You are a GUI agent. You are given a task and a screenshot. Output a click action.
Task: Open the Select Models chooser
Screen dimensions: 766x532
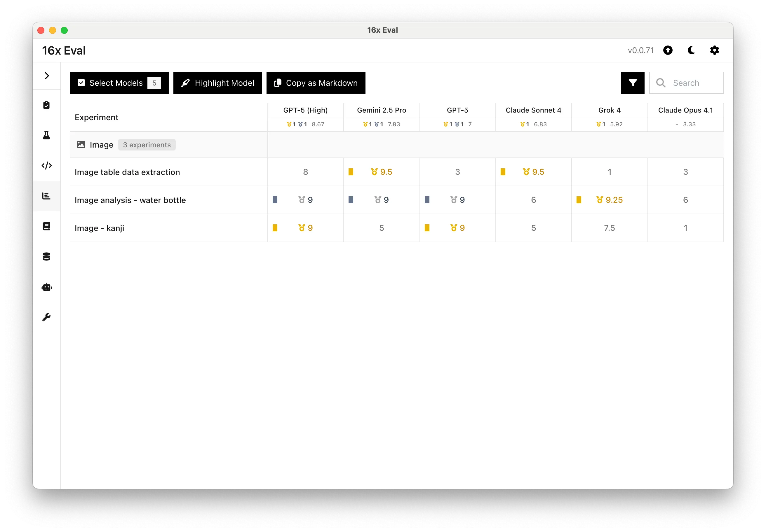[x=119, y=83]
